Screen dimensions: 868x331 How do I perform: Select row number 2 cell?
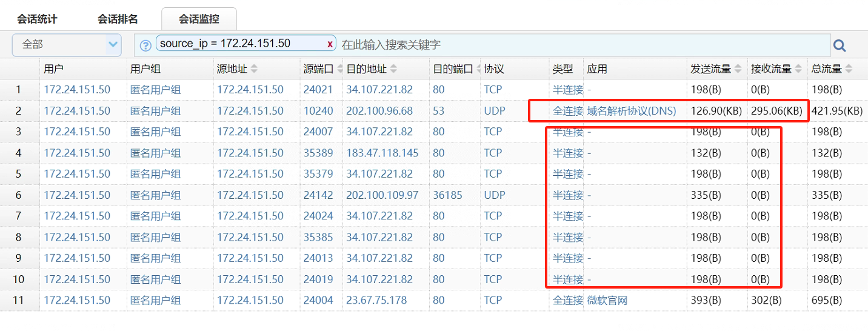pyautogui.click(x=19, y=111)
